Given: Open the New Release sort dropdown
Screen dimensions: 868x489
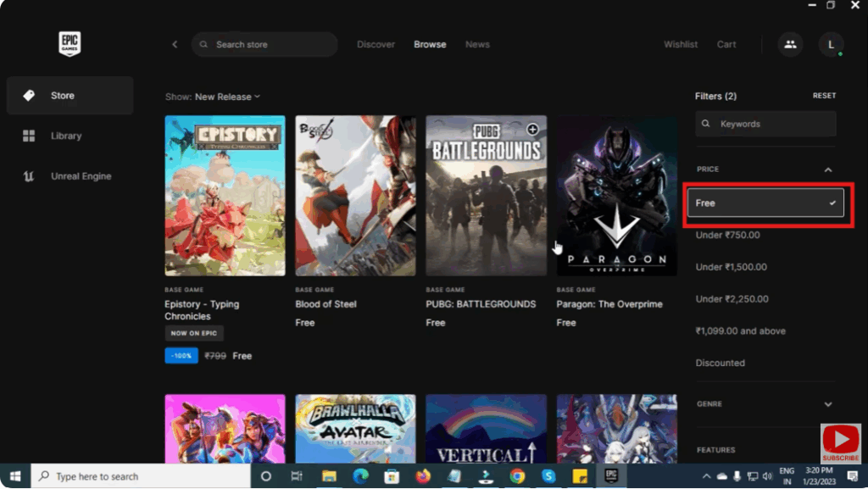Looking at the screenshot, I should pos(225,97).
